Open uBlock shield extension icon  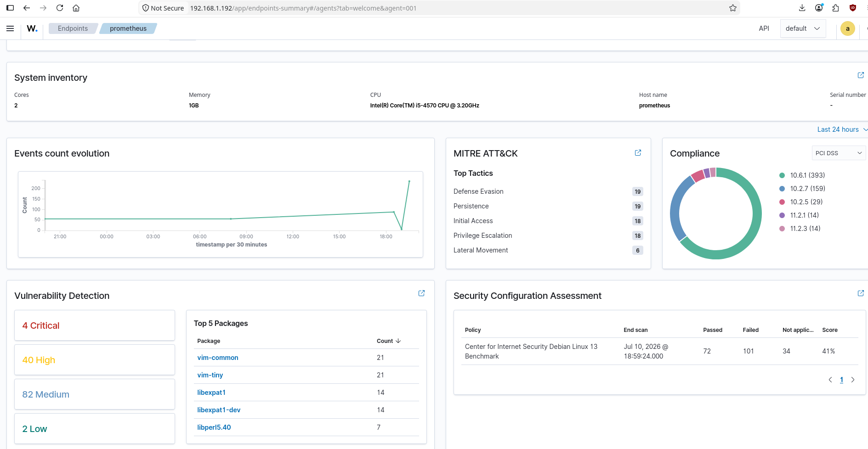[x=853, y=8]
